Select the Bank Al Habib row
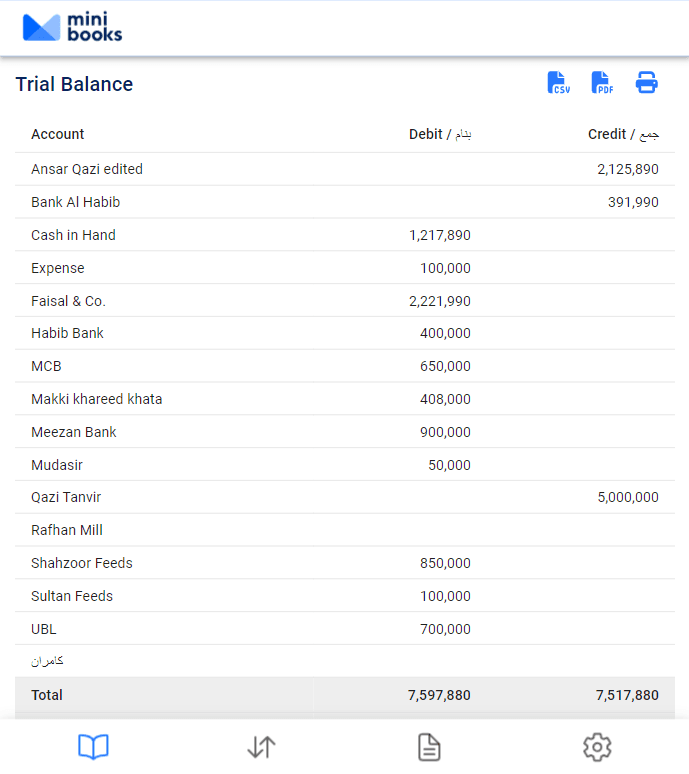This screenshot has height=774, width=689. pos(76,202)
